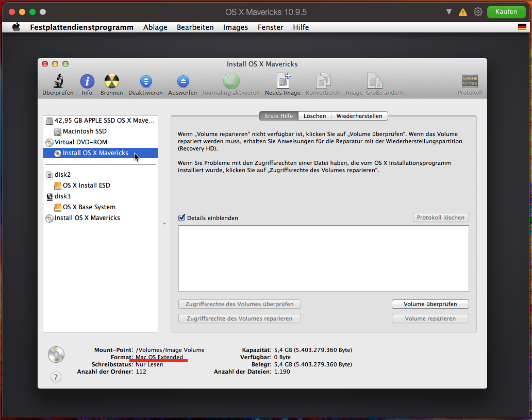Select the Install OS X Mavericks image below the OS X Base System volume
Viewport: 532px width, 420px height.
pyautogui.click(x=101, y=218)
